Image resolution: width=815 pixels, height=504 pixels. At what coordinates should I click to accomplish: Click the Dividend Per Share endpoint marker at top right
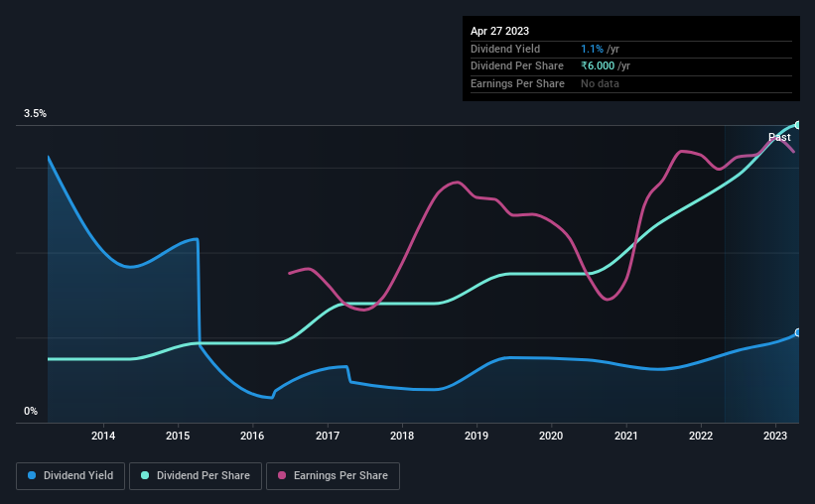[x=798, y=125]
